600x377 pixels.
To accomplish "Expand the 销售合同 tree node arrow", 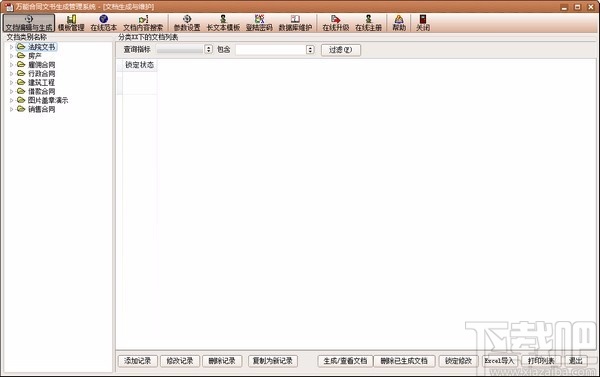I will [x=11, y=109].
